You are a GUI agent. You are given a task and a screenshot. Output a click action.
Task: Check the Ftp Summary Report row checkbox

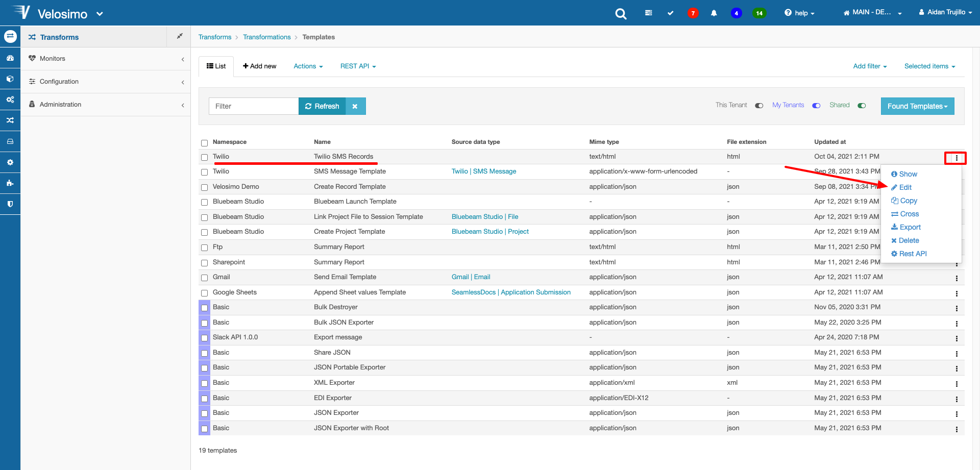click(204, 248)
